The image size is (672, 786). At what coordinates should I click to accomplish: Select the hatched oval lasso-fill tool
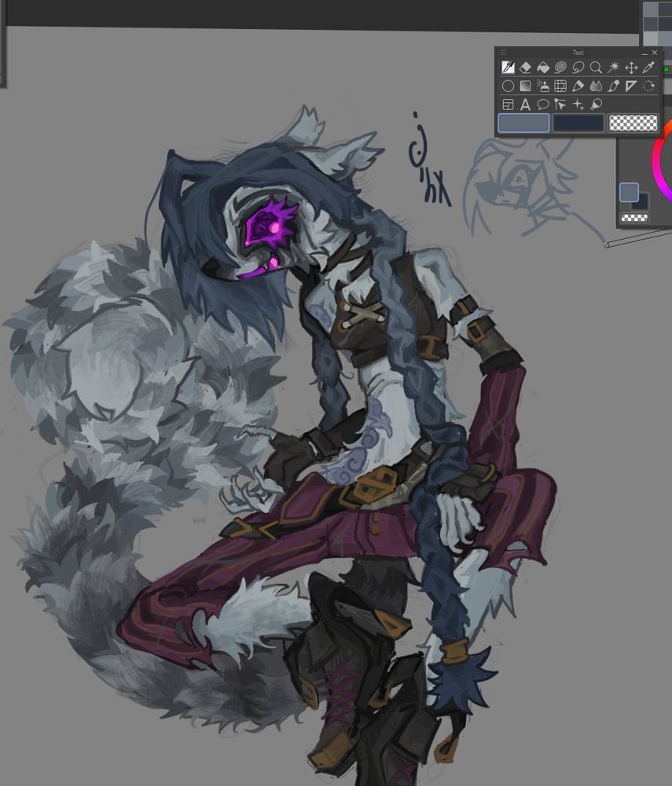click(x=560, y=67)
